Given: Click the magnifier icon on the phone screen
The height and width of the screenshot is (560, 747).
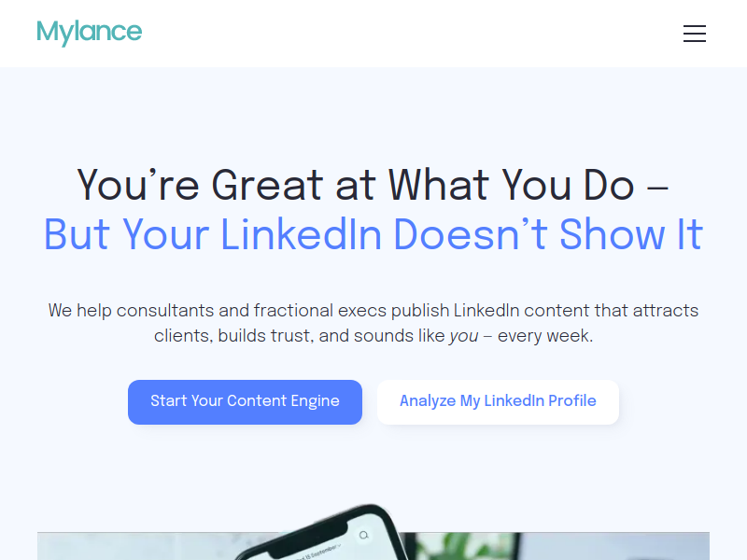Looking at the screenshot, I should pyautogui.click(x=363, y=536).
